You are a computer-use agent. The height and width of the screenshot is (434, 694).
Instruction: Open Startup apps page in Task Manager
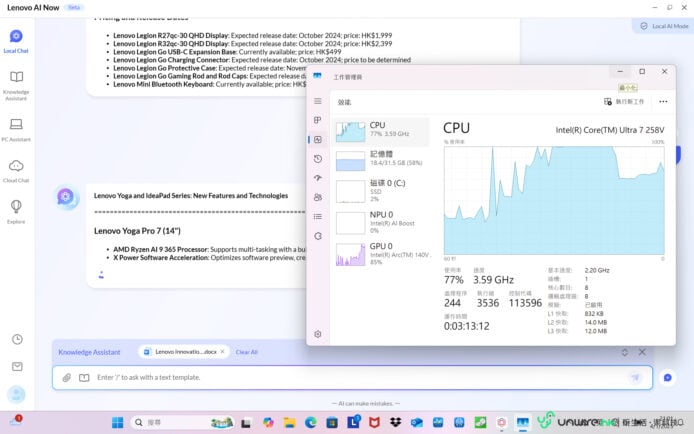point(318,178)
